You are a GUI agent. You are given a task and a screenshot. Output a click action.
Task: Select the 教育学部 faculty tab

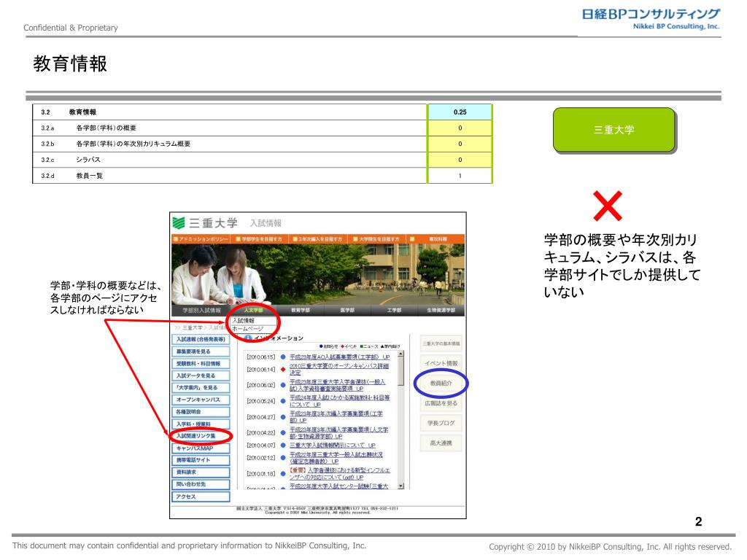pos(301,310)
